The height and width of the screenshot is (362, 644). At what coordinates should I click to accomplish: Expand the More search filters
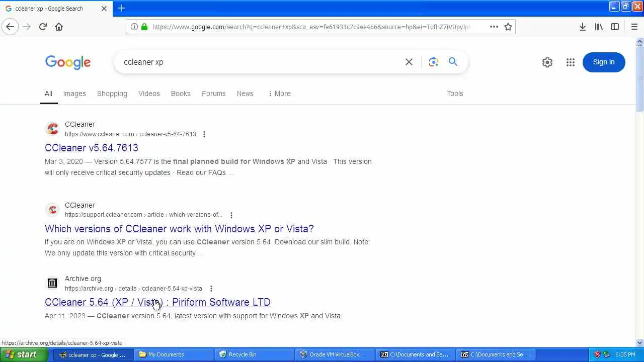coord(279,94)
